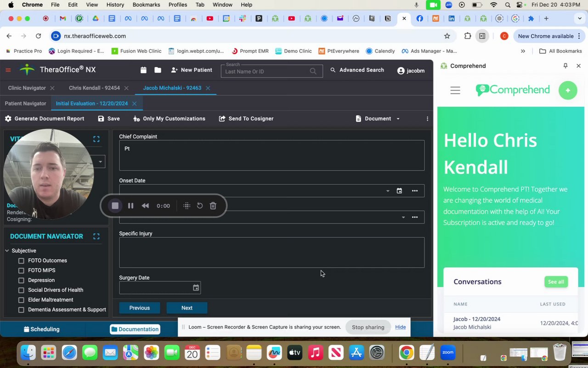Open the Comprehend hamburger menu
This screenshot has height=368, width=588.
(455, 91)
